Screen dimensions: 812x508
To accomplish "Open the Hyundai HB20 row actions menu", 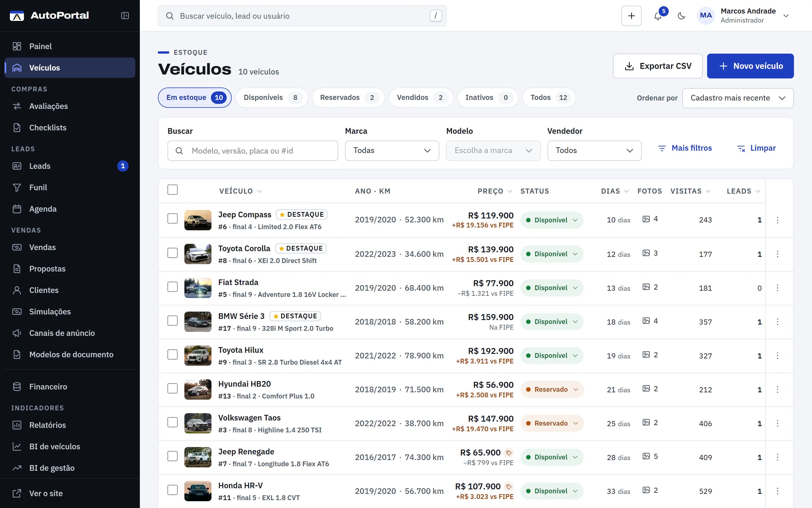I will (x=777, y=389).
